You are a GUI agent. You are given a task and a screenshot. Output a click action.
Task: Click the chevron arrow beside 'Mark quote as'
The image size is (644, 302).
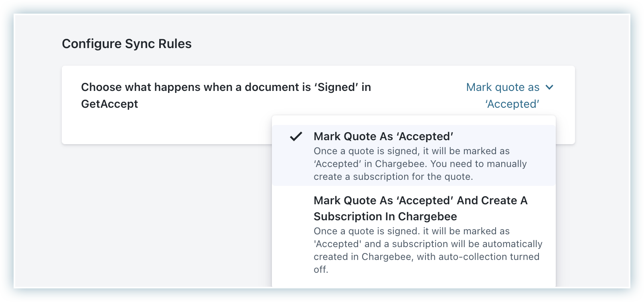click(549, 87)
